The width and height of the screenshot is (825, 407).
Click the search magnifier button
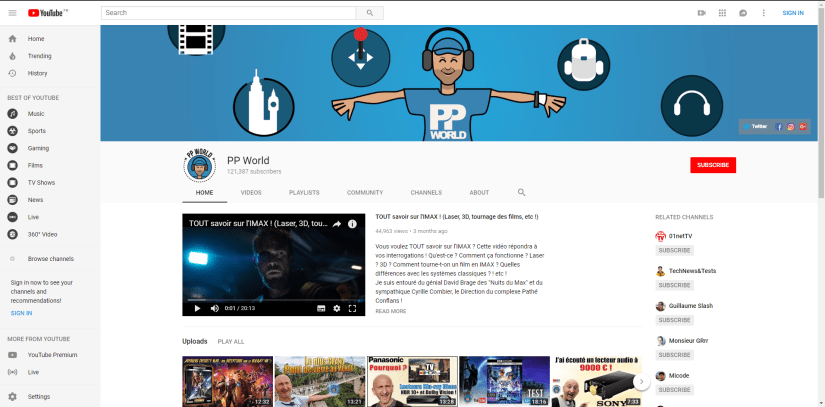pyautogui.click(x=369, y=13)
